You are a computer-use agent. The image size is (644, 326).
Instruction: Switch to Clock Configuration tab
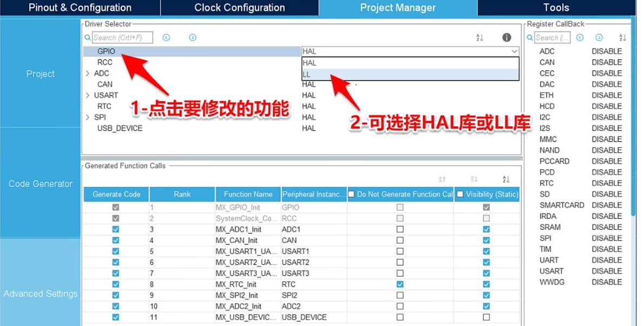[x=239, y=8]
